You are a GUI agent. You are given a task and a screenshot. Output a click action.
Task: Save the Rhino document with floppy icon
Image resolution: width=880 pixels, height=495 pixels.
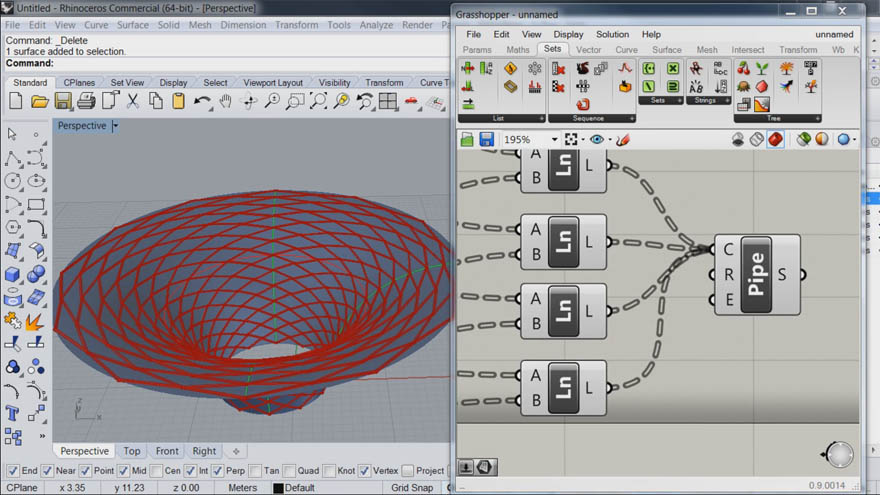[x=63, y=102]
